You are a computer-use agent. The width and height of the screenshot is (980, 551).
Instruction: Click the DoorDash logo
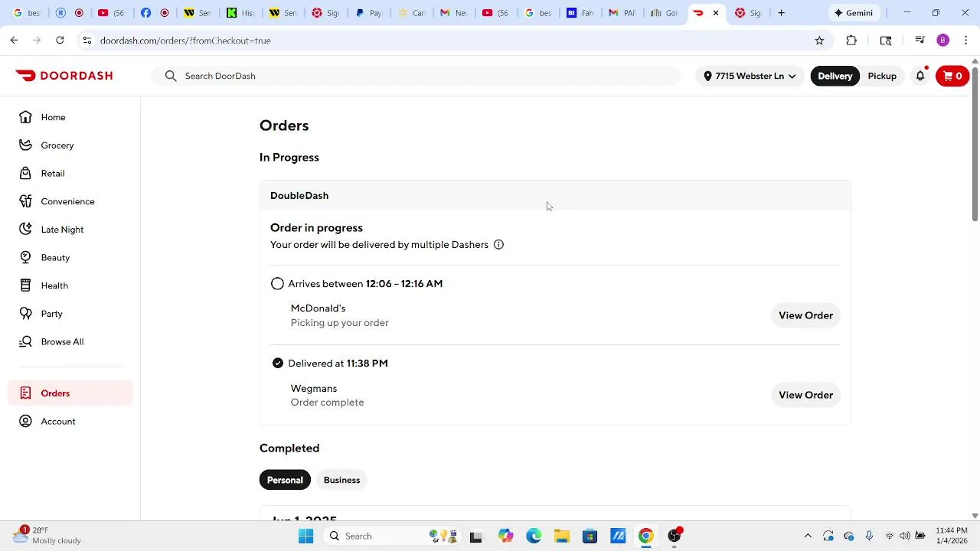point(64,76)
